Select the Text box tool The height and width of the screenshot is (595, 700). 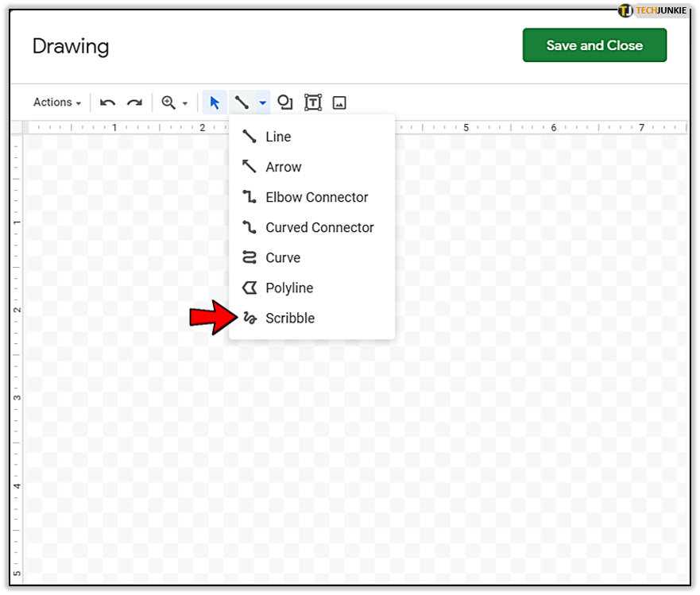pos(313,102)
